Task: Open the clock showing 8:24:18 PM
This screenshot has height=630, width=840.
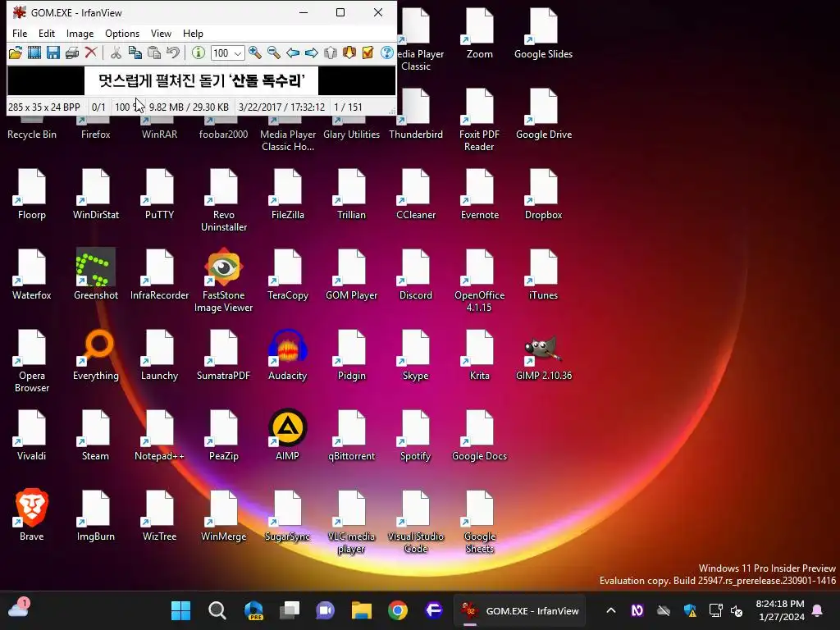Action: (780, 610)
